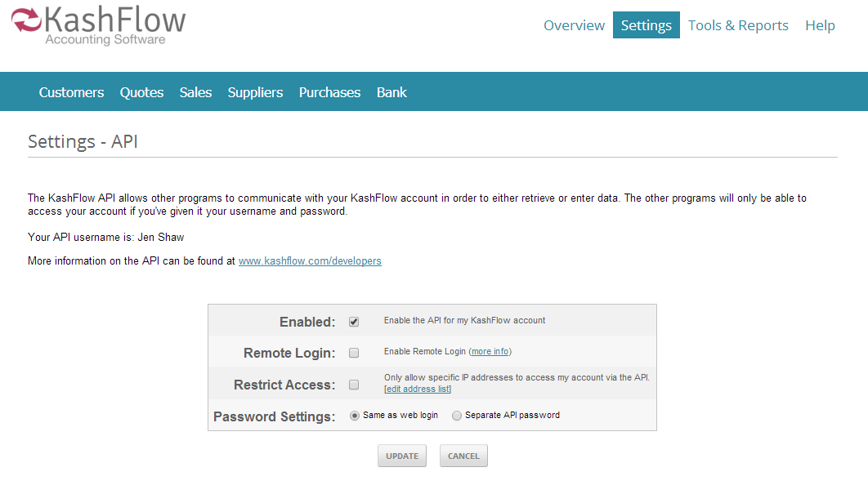Image resolution: width=868 pixels, height=503 pixels.
Task: Switch to the Bank section
Action: point(392,92)
